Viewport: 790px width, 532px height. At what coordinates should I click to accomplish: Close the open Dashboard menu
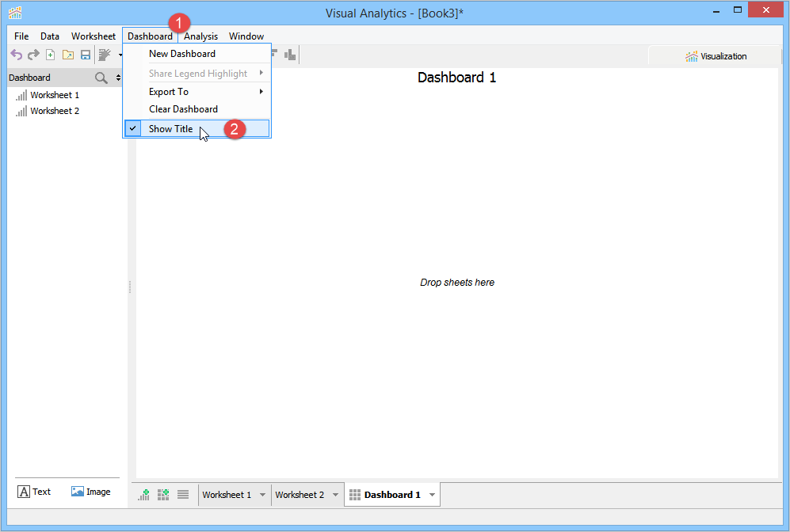150,36
